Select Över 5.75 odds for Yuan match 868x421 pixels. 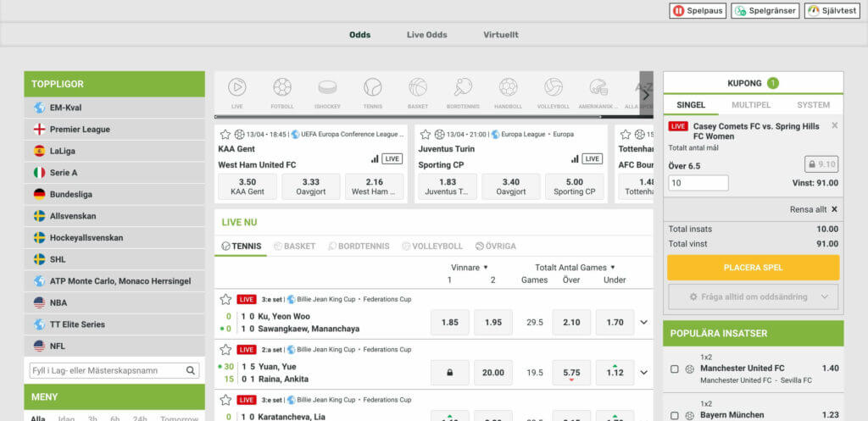571,373
